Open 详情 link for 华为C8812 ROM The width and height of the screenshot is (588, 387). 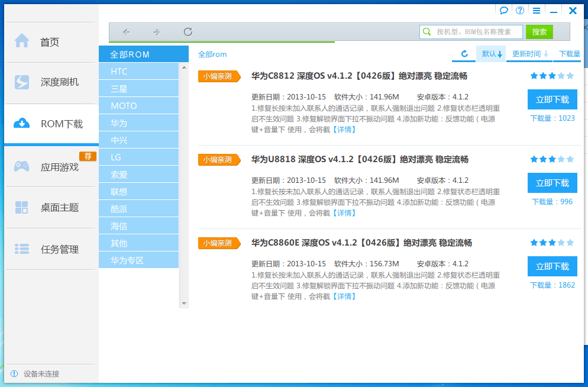coord(344,130)
